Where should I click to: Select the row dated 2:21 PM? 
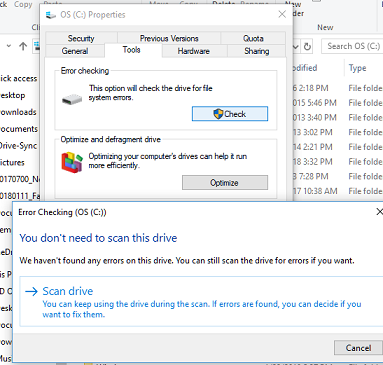pos(338,147)
